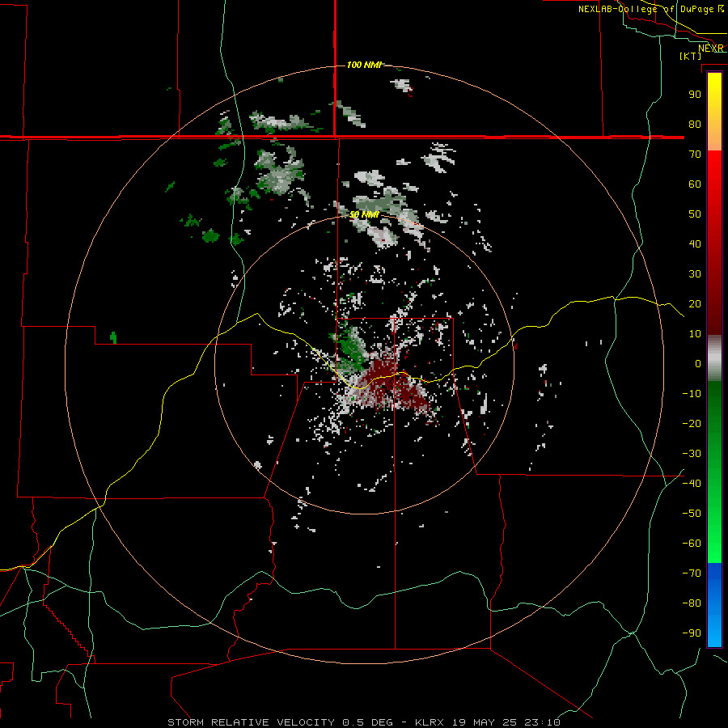Screen dimensions: 728x728
Task: Click the -20 value on the color scale
Action: (x=692, y=423)
